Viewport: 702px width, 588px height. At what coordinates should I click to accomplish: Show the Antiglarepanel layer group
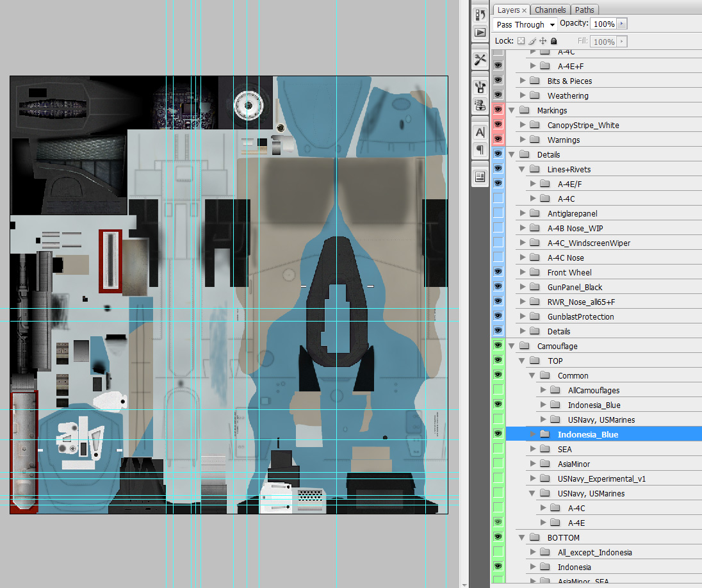(x=498, y=213)
